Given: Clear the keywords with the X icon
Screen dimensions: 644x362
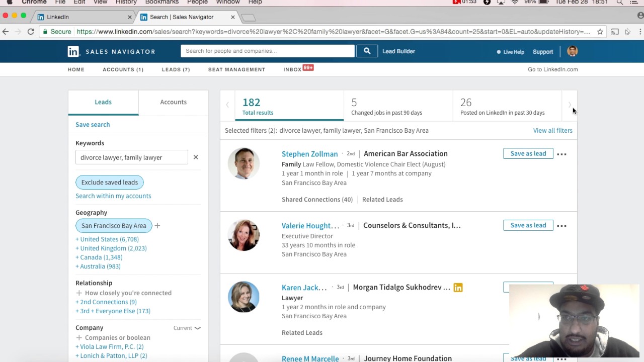Looking at the screenshot, I should point(196,157).
